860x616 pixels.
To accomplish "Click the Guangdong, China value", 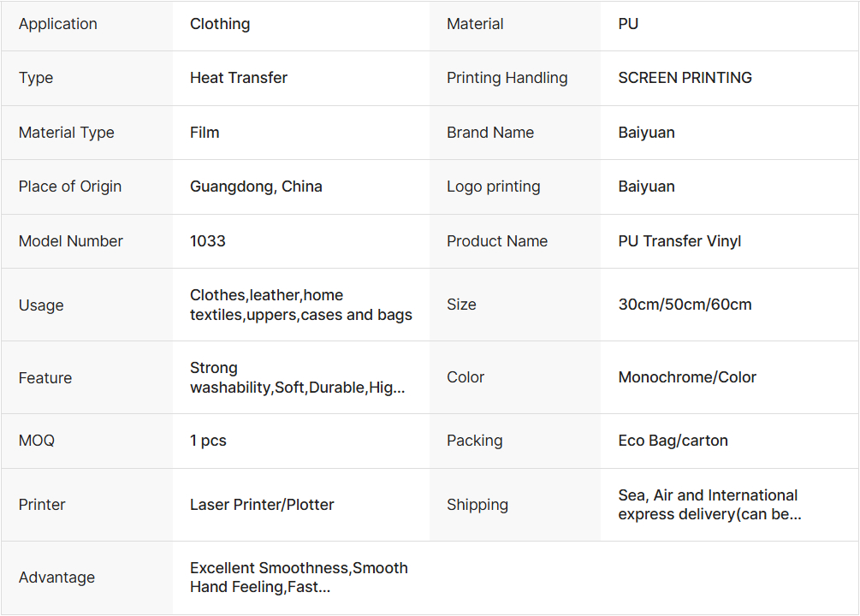I will (x=256, y=187).
